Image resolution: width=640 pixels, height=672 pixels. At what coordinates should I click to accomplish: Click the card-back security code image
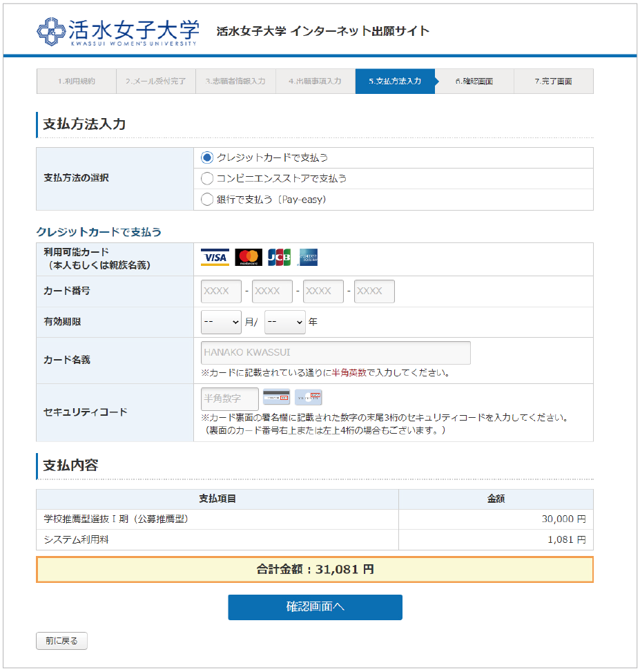(x=276, y=398)
